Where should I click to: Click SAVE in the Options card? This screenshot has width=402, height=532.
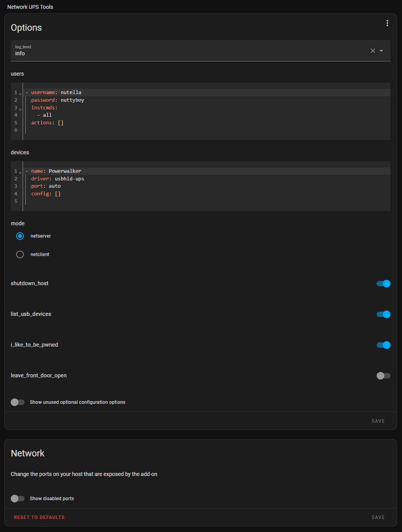378,421
